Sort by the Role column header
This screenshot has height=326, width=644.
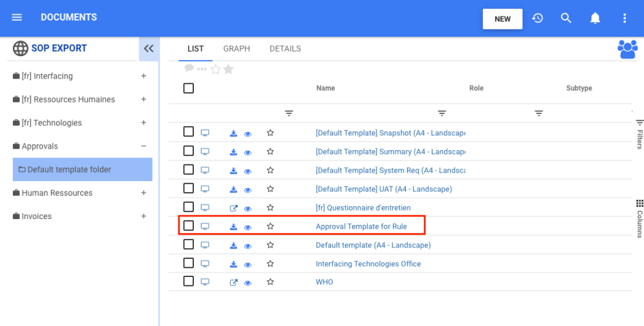coord(477,88)
